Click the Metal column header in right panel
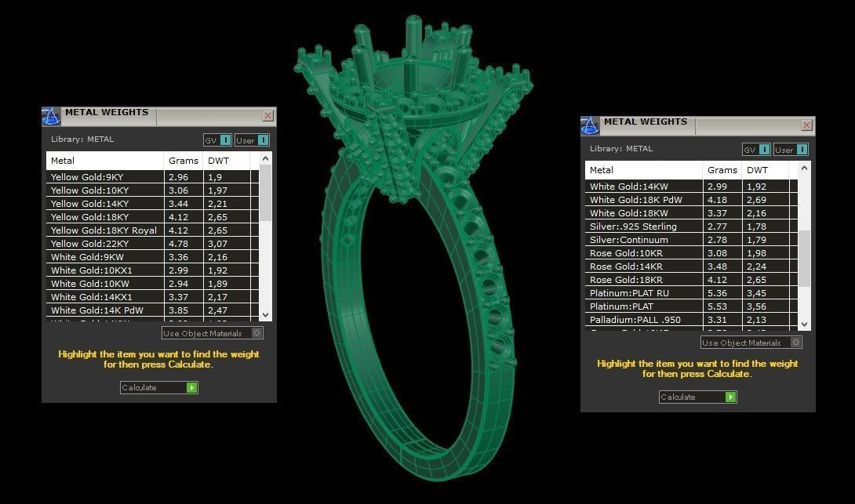The image size is (855, 504). tap(643, 170)
